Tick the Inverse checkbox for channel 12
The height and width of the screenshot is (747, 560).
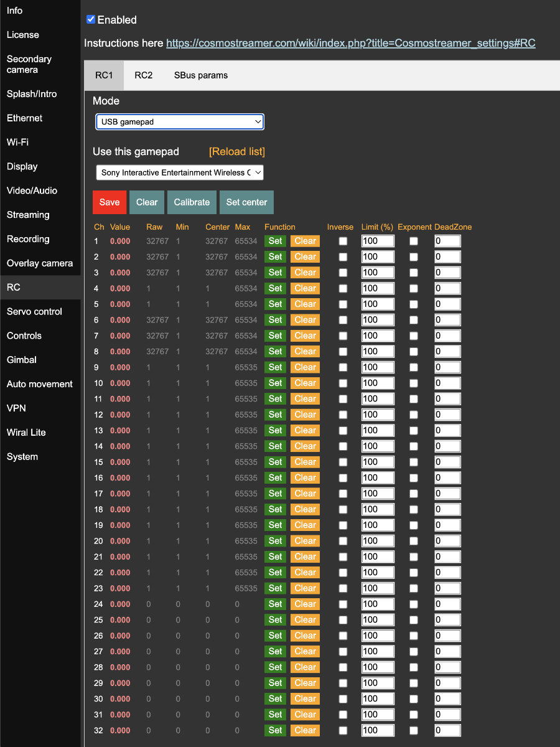[343, 415]
